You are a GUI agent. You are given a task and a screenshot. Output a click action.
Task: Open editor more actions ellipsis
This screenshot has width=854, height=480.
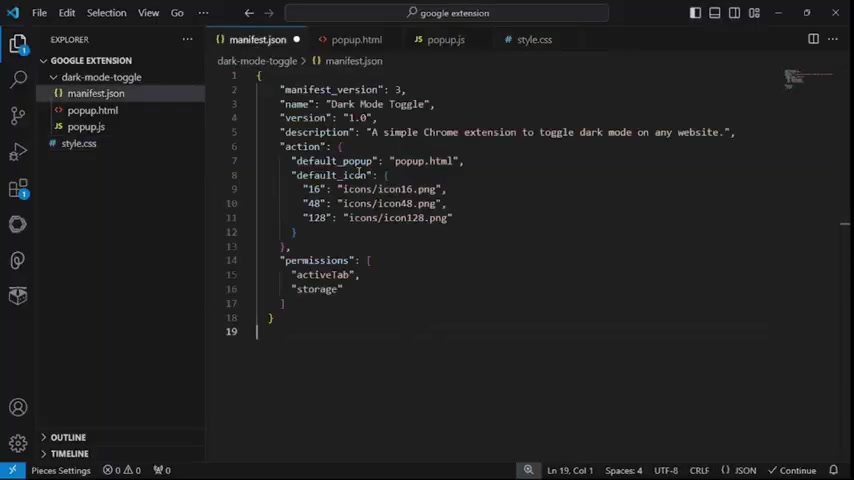[833, 39]
